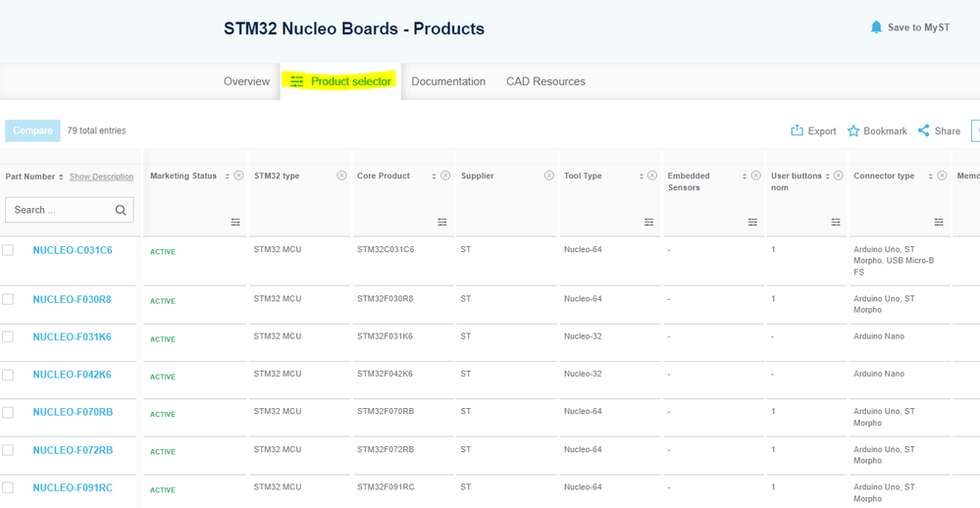980x508 pixels.
Task: Click the Bookmark star icon
Action: tap(853, 130)
